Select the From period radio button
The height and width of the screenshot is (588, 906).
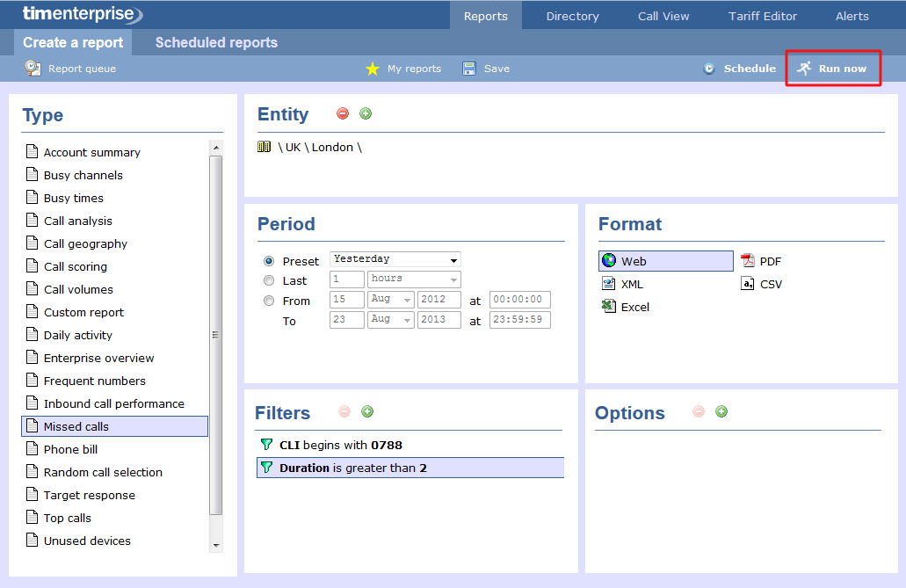(x=269, y=301)
